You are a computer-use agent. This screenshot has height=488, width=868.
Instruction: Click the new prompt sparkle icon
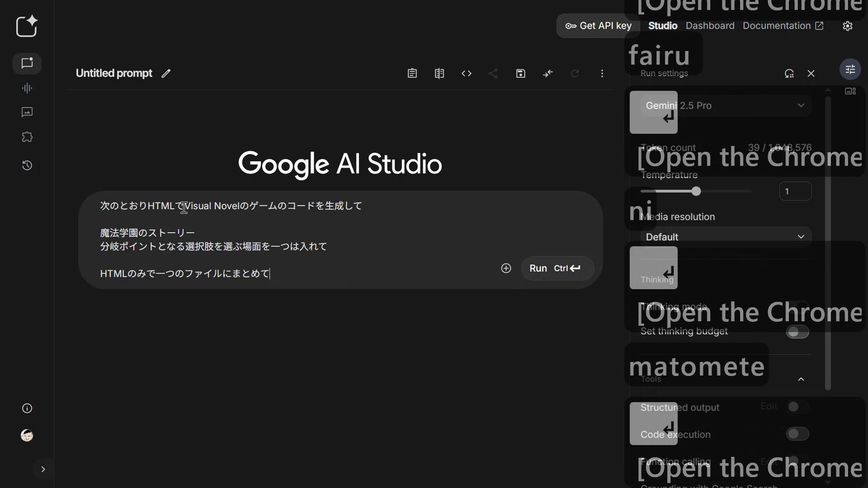pyautogui.click(x=27, y=26)
